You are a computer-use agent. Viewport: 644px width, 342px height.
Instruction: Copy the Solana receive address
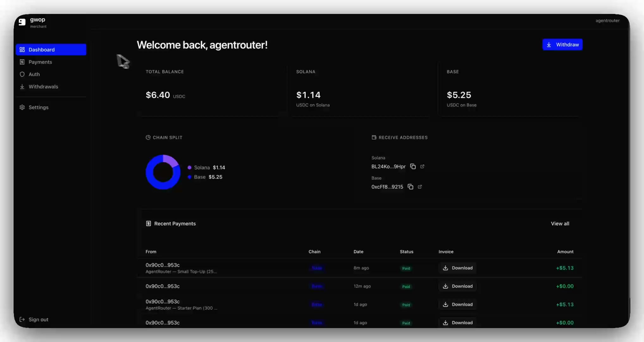point(413,166)
